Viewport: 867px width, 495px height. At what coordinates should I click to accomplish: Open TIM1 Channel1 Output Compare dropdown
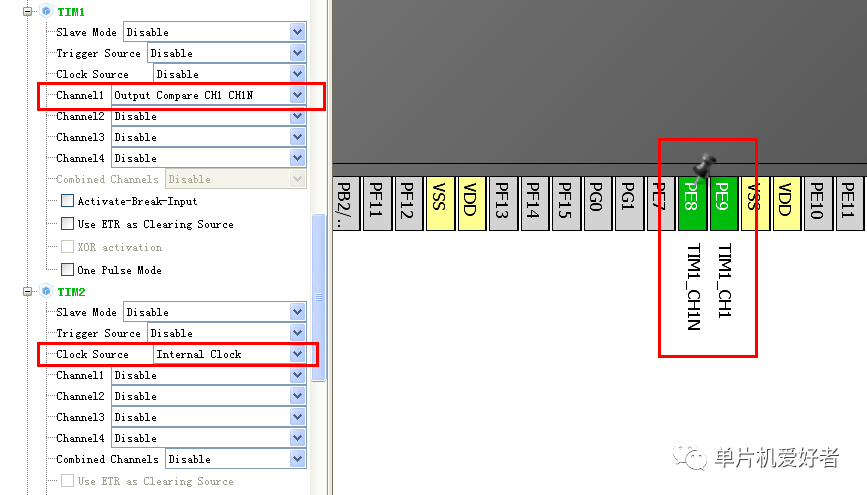tap(208, 95)
